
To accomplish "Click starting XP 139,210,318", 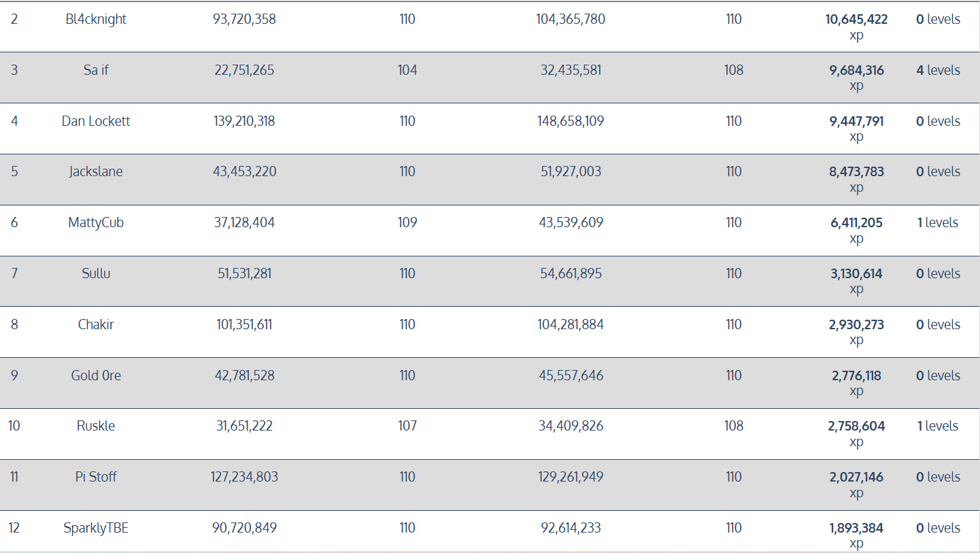I will tap(244, 121).
